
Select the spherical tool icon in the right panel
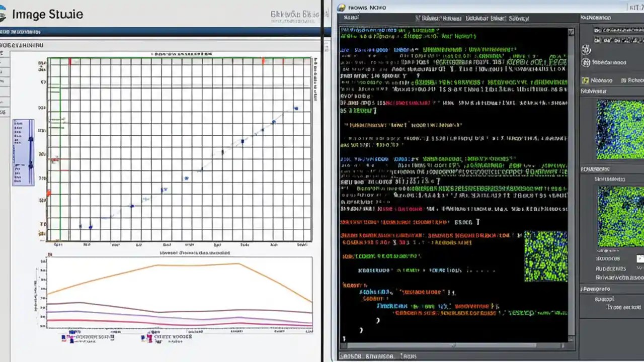586,62
